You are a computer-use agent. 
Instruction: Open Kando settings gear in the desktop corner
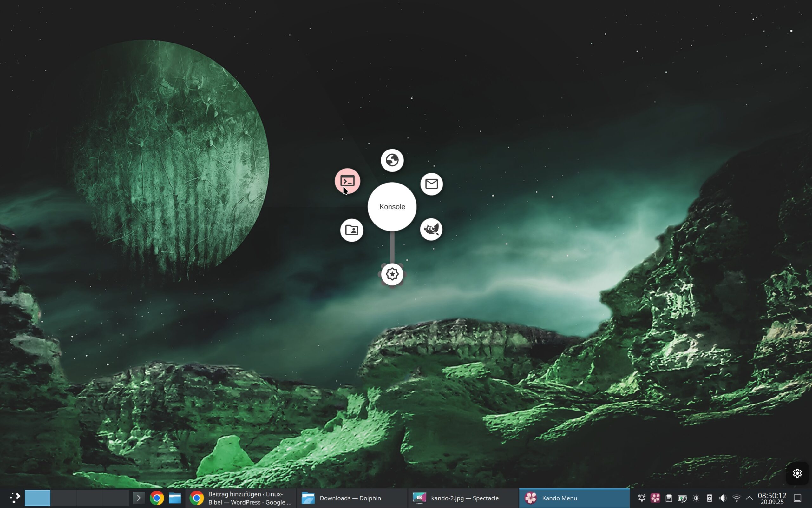[797, 473]
